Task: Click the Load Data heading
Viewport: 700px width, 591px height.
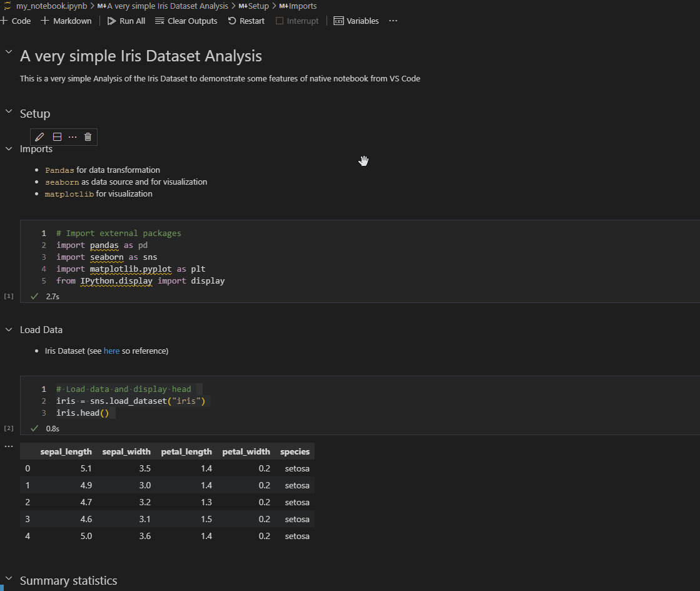Action: tap(41, 330)
